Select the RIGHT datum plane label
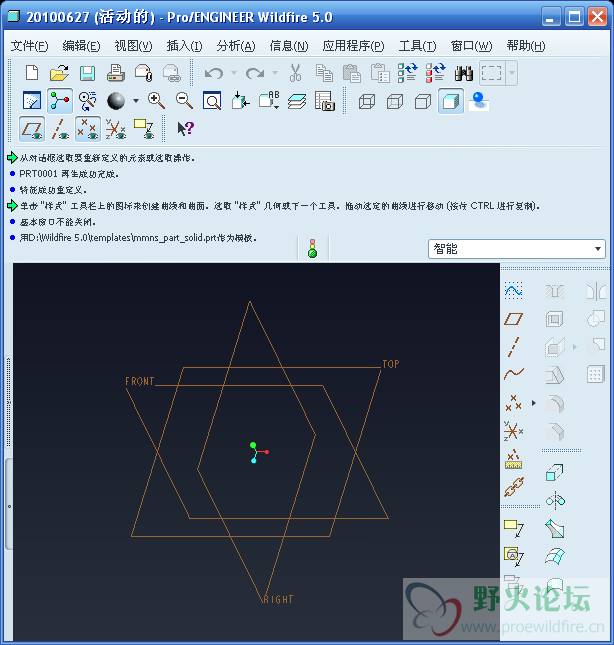Viewport: 614px width, 645px height. [278, 599]
